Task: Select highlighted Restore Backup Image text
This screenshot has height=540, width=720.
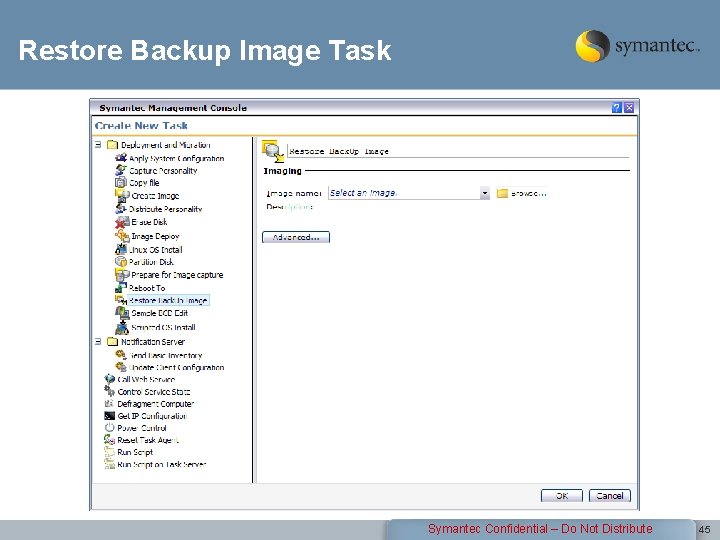Action: pos(169,301)
